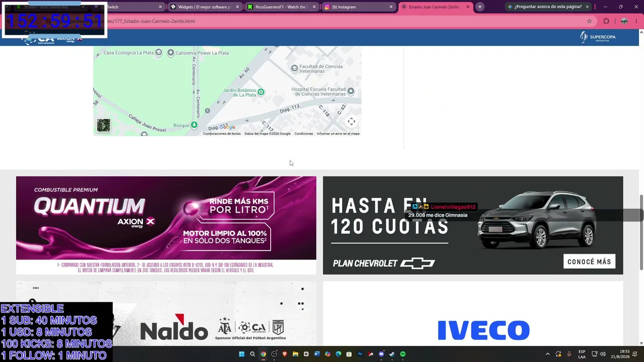Open the network settings tray icon
This screenshot has height=362, width=644.
(594, 354)
